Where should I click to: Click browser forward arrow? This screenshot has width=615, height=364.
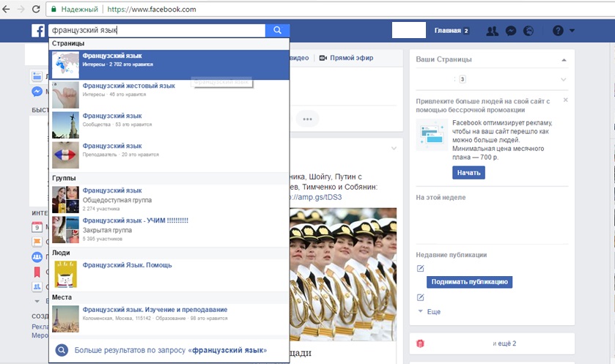pos(21,9)
